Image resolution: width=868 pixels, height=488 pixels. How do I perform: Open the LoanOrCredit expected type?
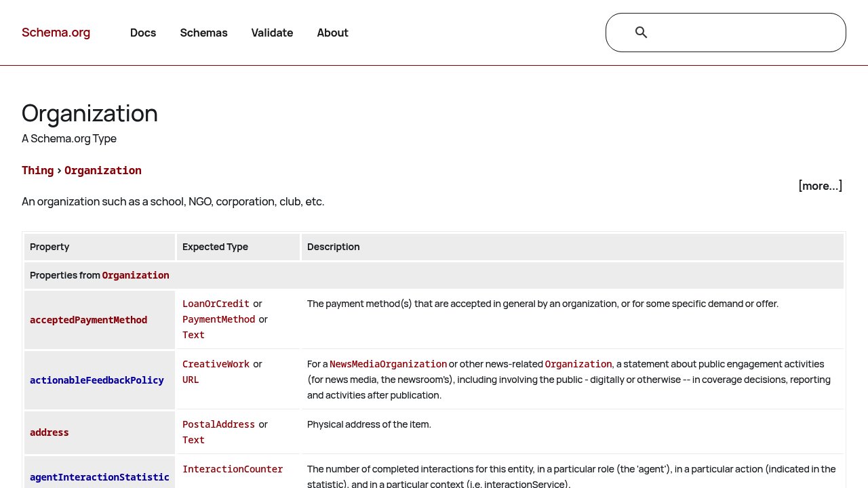click(216, 304)
